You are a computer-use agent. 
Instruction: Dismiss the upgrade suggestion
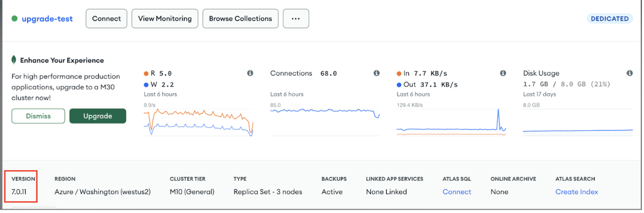point(39,116)
